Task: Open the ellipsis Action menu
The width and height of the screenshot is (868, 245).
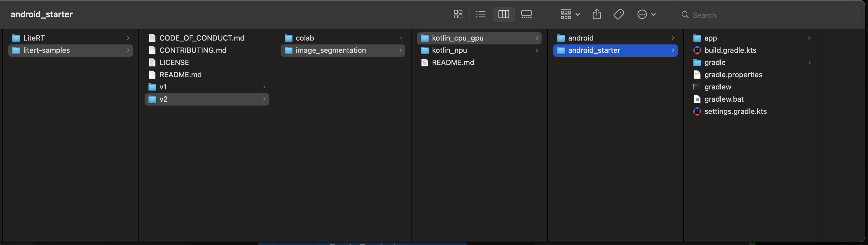Action: [646, 14]
